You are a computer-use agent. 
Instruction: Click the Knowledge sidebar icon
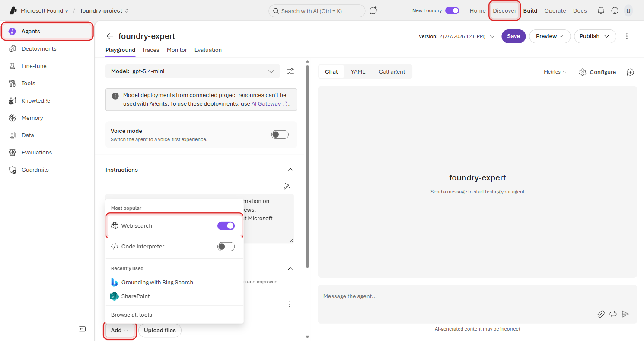pos(13,100)
